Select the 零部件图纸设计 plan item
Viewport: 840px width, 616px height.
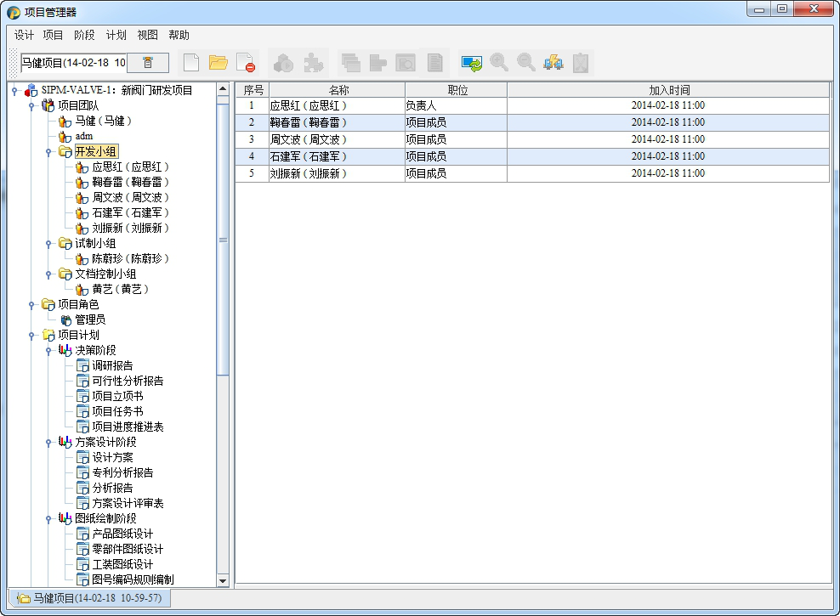[x=128, y=549]
